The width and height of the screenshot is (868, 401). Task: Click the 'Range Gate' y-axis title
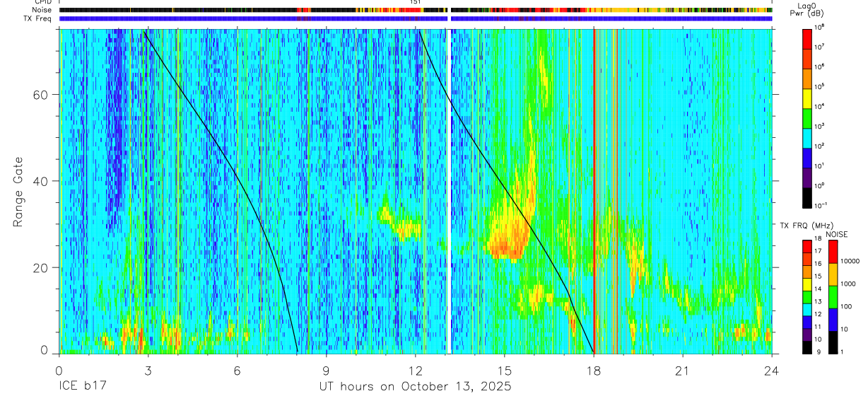18,191
